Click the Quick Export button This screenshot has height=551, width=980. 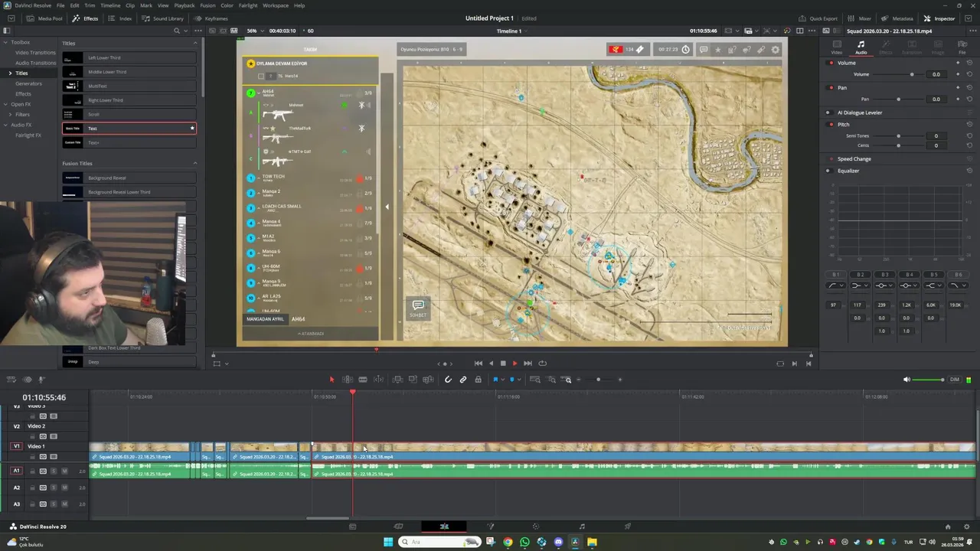point(818,18)
